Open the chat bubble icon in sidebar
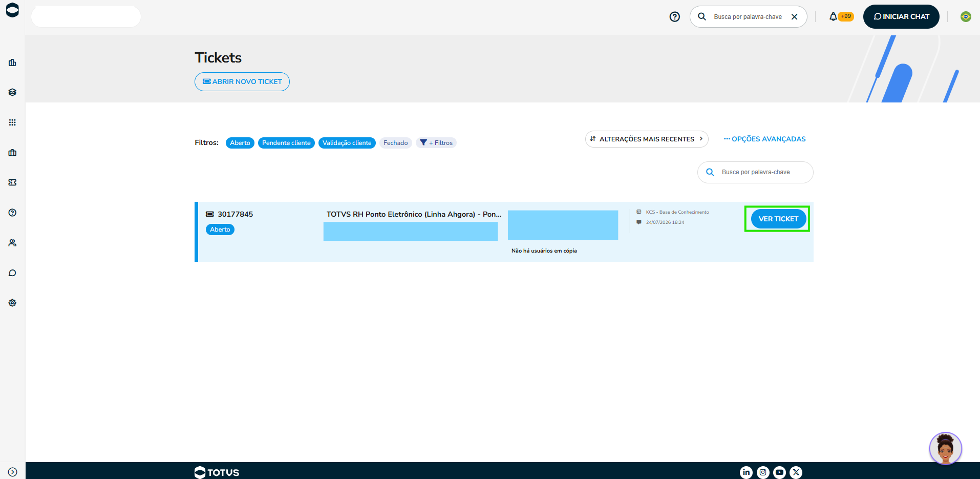Viewport: 980px width, 479px height. pyautogui.click(x=12, y=273)
